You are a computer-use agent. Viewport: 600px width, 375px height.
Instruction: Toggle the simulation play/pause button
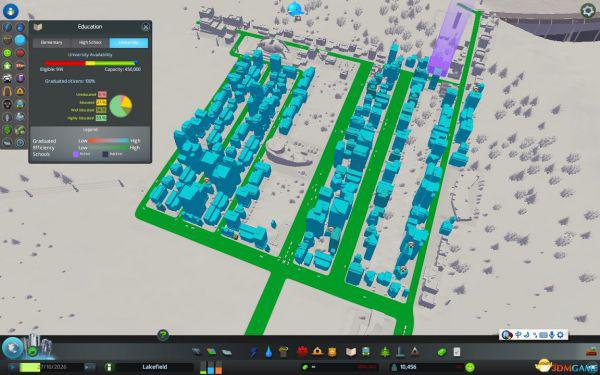[x=13, y=367]
